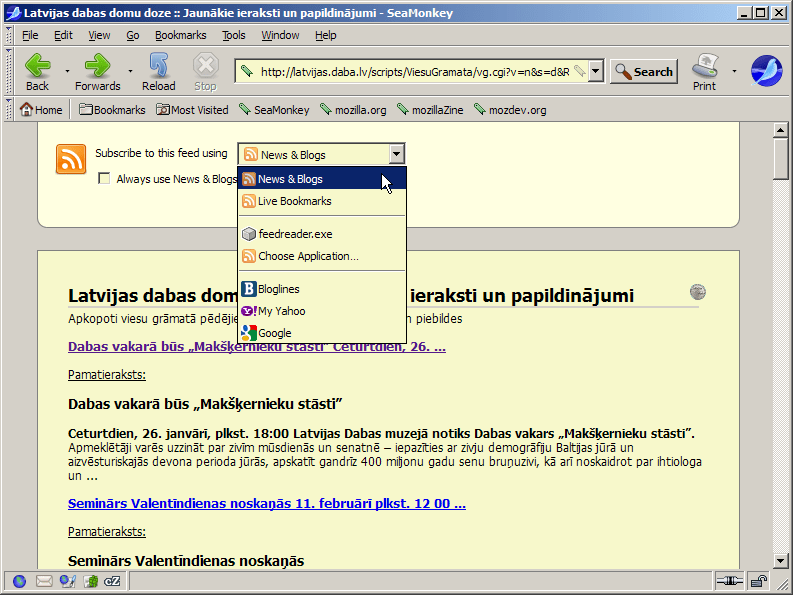Open the Most Visited folder
The height and width of the screenshot is (595, 793).
(192, 110)
